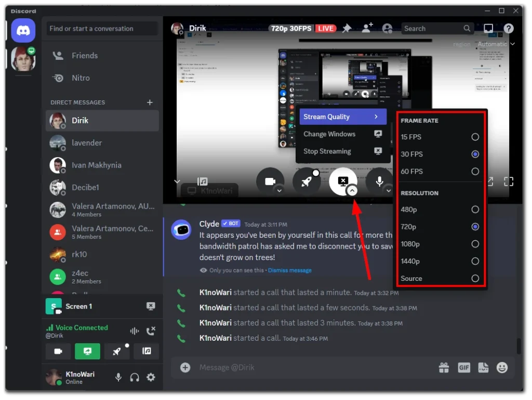Open the Friends page
The image size is (532, 400).
click(102, 56)
